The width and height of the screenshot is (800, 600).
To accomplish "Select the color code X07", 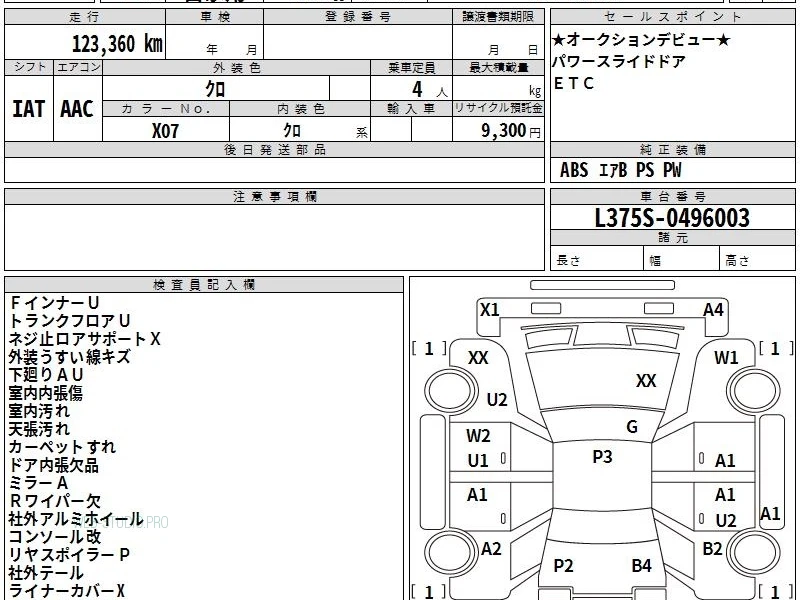I will tap(165, 131).
